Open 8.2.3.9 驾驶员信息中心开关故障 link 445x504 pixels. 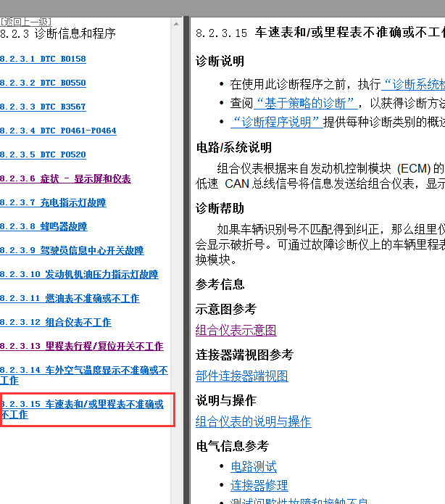click(x=72, y=250)
